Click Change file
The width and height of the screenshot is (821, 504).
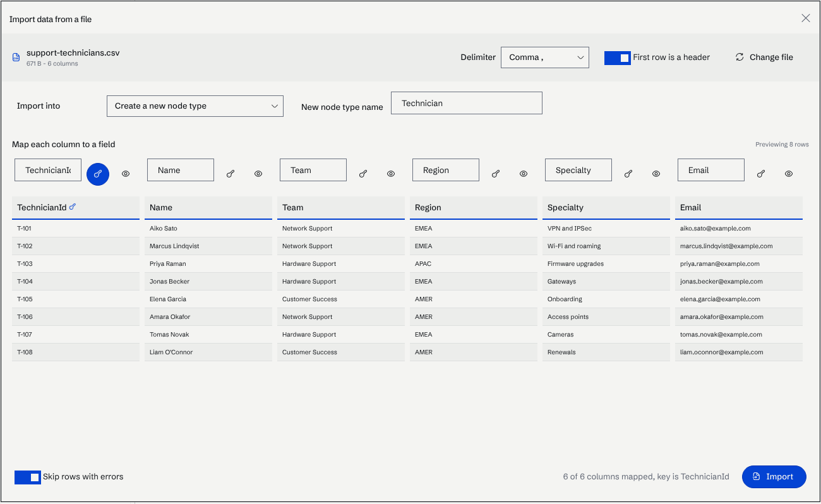point(764,57)
